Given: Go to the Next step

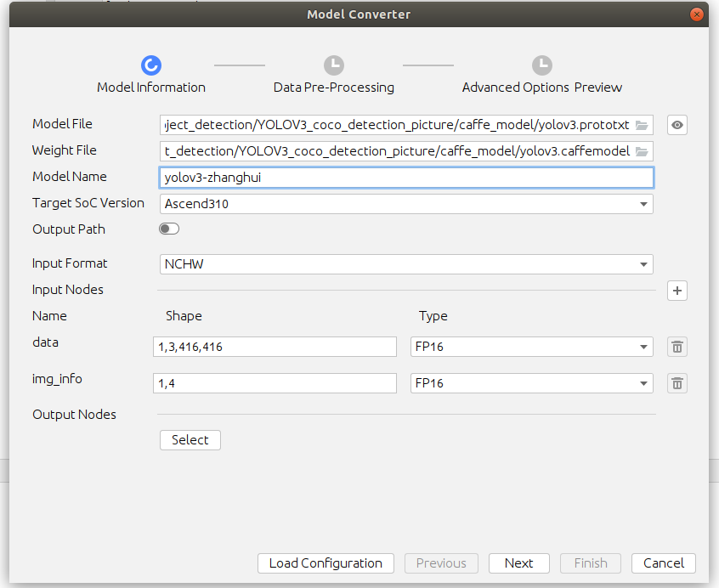Looking at the screenshot, I should tap(518, 563).
